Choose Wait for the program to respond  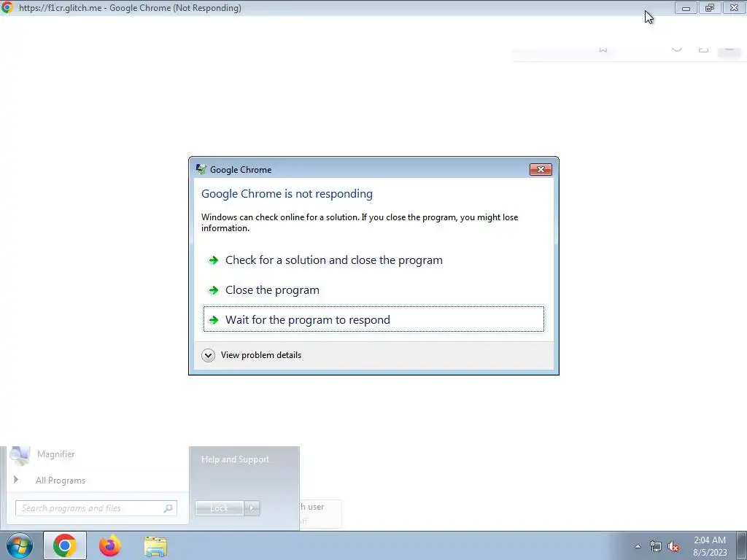(x=373, y=319)
